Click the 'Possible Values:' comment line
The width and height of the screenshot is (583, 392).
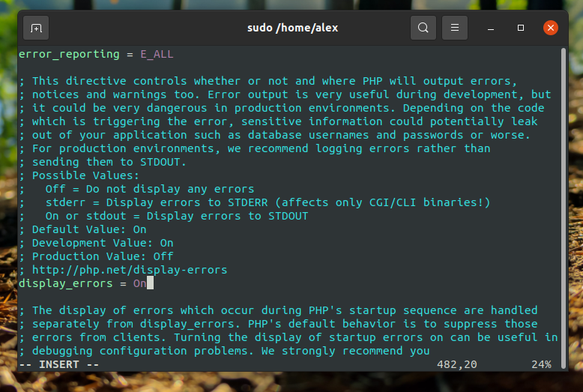coord(79,175)
